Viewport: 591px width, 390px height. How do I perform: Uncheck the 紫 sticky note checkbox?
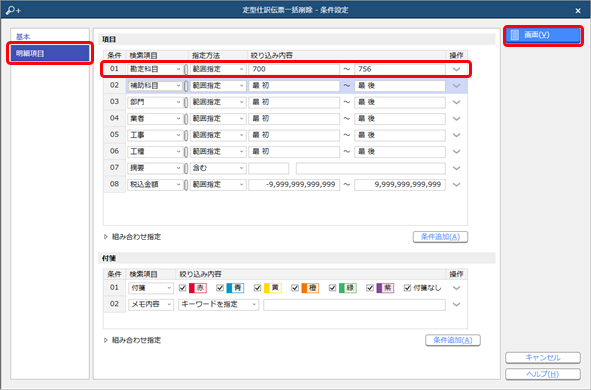click(x=370, y=288)
